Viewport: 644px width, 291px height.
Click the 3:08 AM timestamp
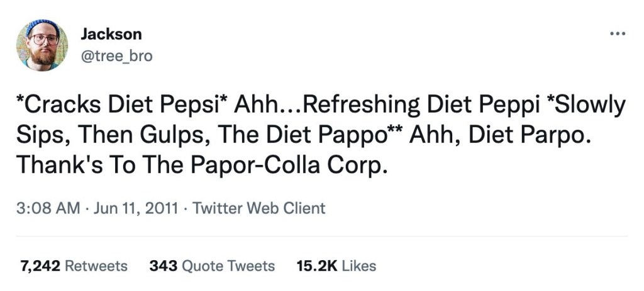(49, 208)
